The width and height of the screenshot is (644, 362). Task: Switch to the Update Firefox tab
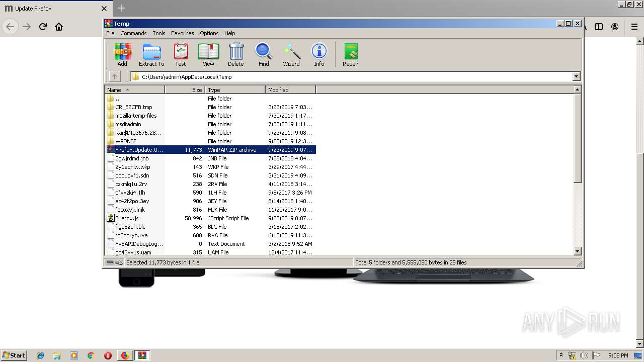[x=55, y=9]
